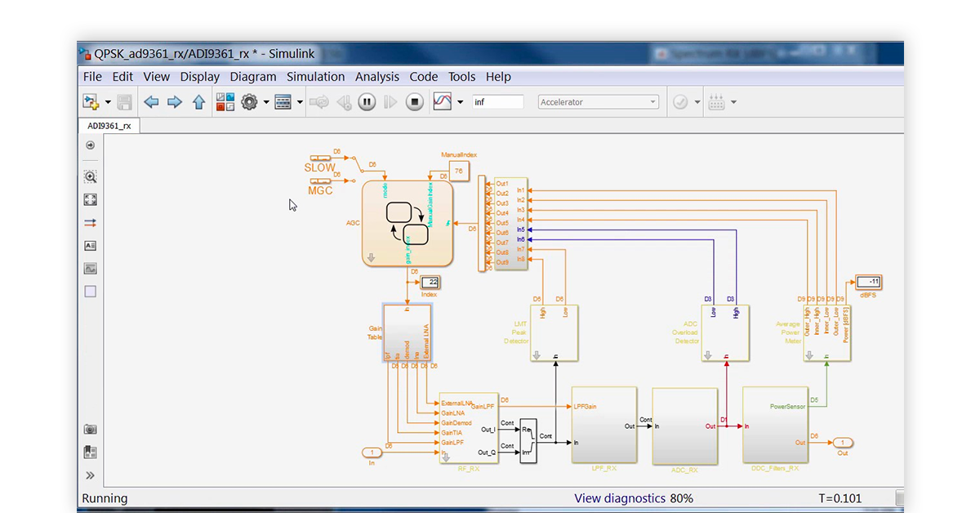This screenshot has width=980, height=513.
Task: Select the Annotation text palette icon
Action: (x=91, y=245)
